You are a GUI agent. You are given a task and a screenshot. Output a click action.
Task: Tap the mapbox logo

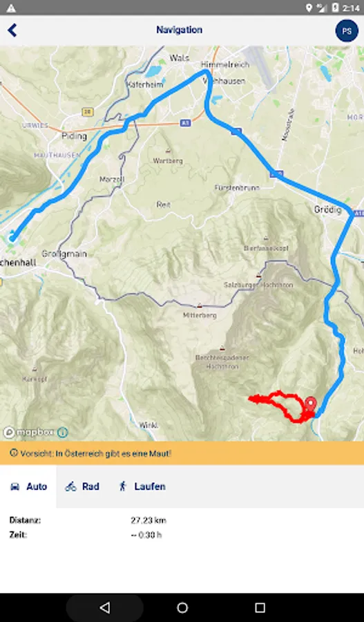(28, 432)
